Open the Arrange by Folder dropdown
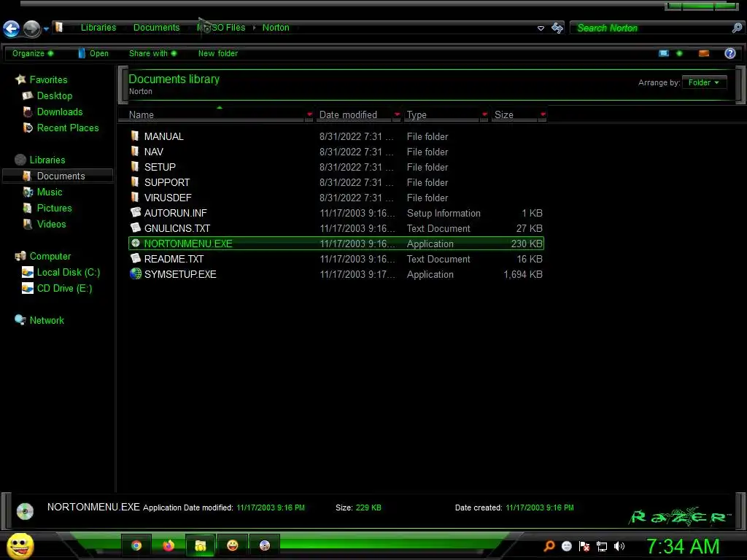This screenshot has height=560, width=747. click(x=704, y=82)
